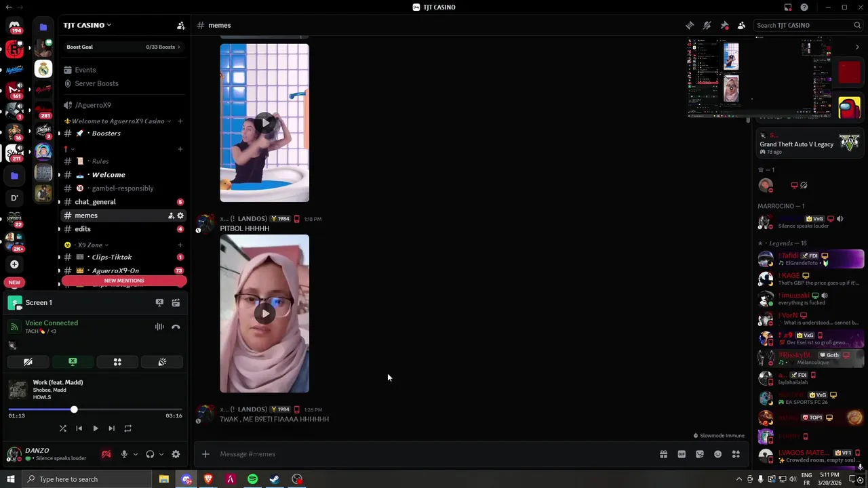
Task: Toggle noise suppression waveform icon
Action: click(159, 327)
